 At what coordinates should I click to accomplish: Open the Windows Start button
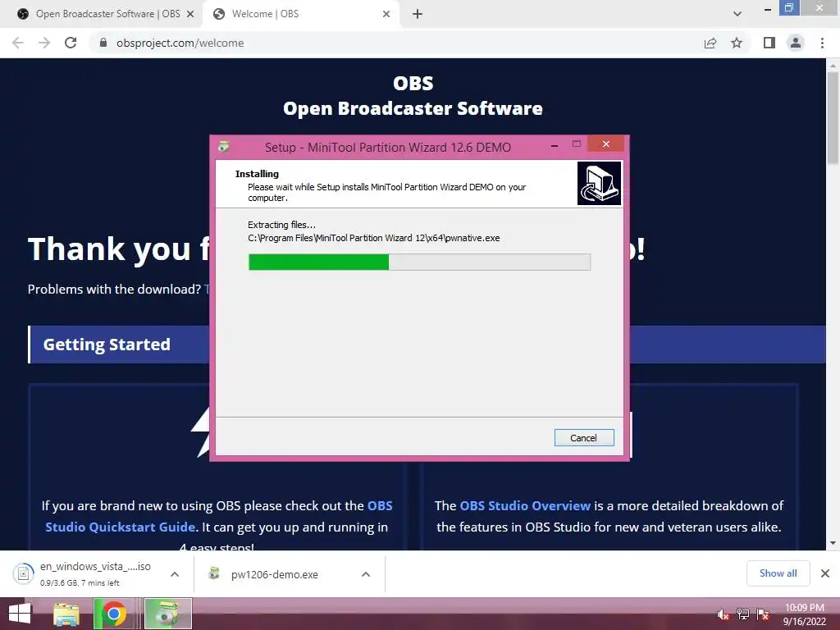click(20, 614)
